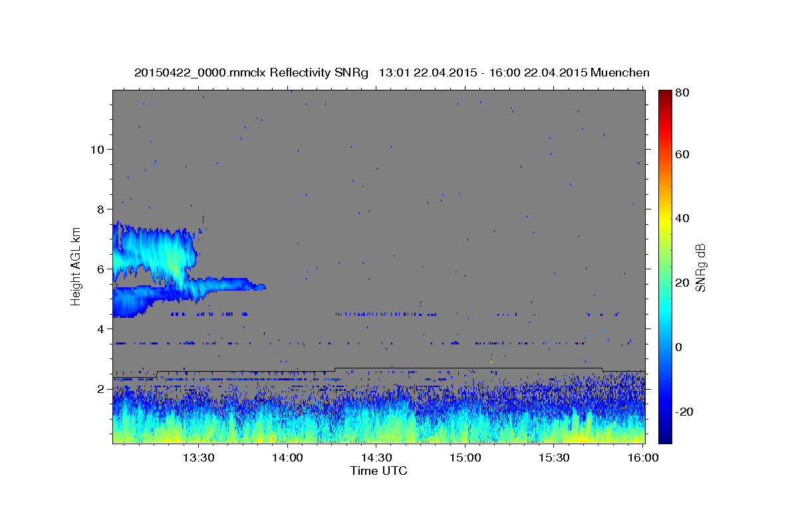798x532 pixels.
Task: Click the 'Height AGL km' y-axis label
Action: [76, 267]
